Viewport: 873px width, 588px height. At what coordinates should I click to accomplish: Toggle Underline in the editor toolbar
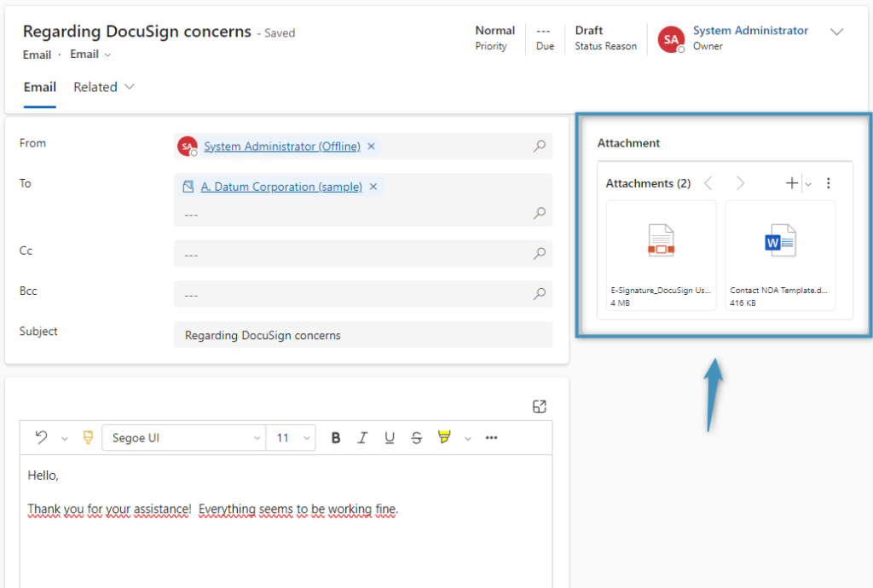[390, 438]
